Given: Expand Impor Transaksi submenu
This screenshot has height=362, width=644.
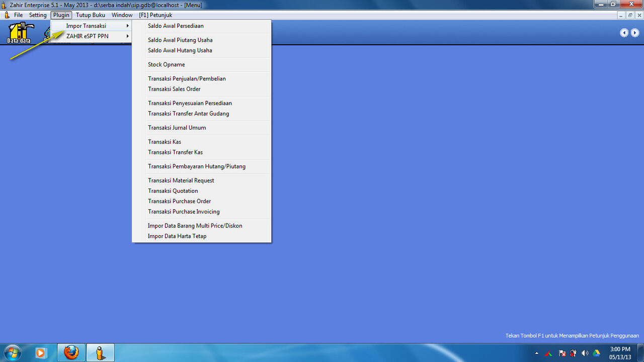Looking at the screenshot, I should point(91,26).
